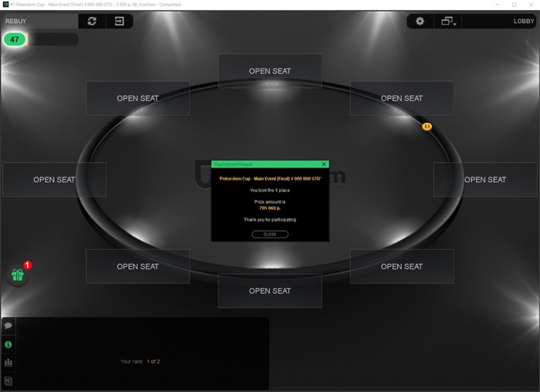Click the REBUY button
This screenshot has width=540, height=392.
16,21
